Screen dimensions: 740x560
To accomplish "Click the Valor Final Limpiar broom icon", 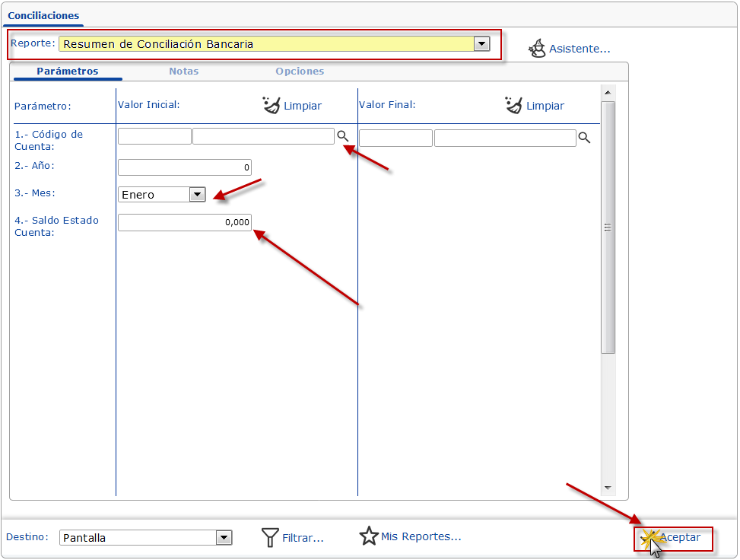I will pyautogui.click(x=513, y=105).
